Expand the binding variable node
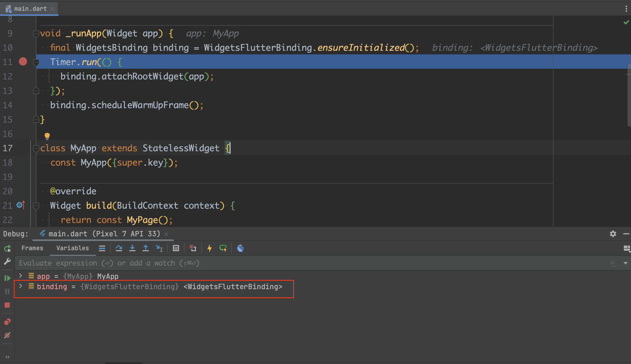The height and width of the screenshot is (364, 631). pyautogui.click(x=21, y=286)
